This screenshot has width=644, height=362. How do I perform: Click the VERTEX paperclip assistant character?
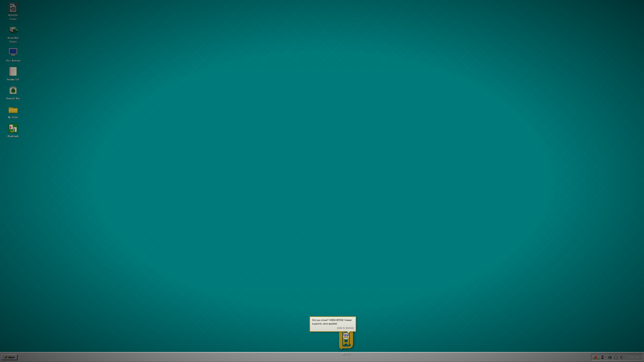346,340
